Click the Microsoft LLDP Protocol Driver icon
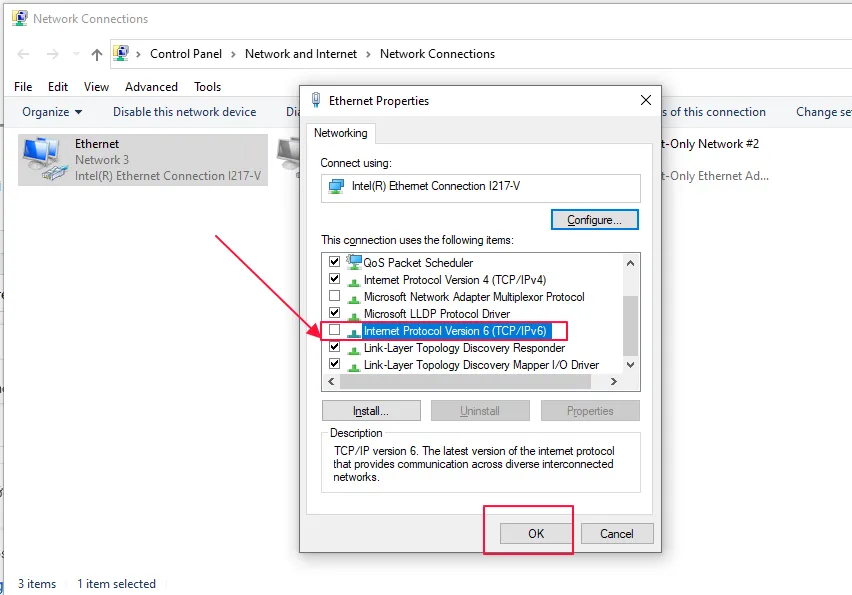Image resolution: width=852 pixels, height=595 pixels. (x=354, y=314)
